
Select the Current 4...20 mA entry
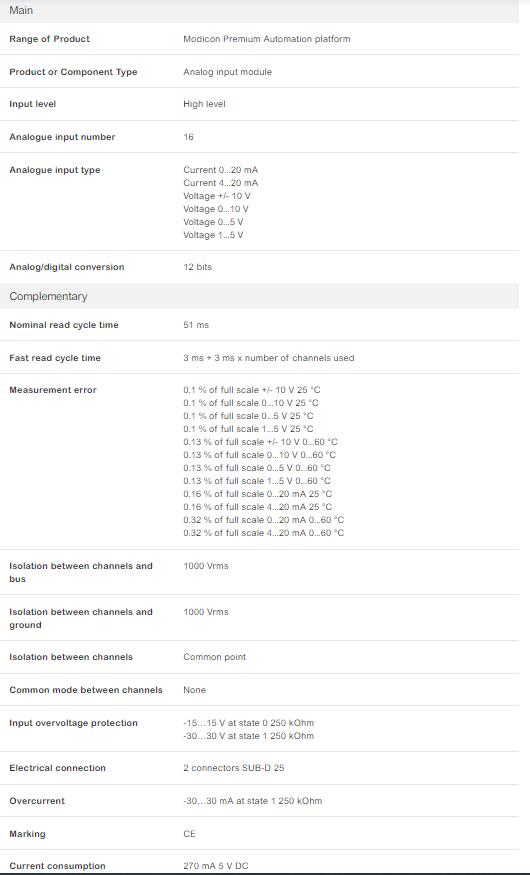click(220, 183)
